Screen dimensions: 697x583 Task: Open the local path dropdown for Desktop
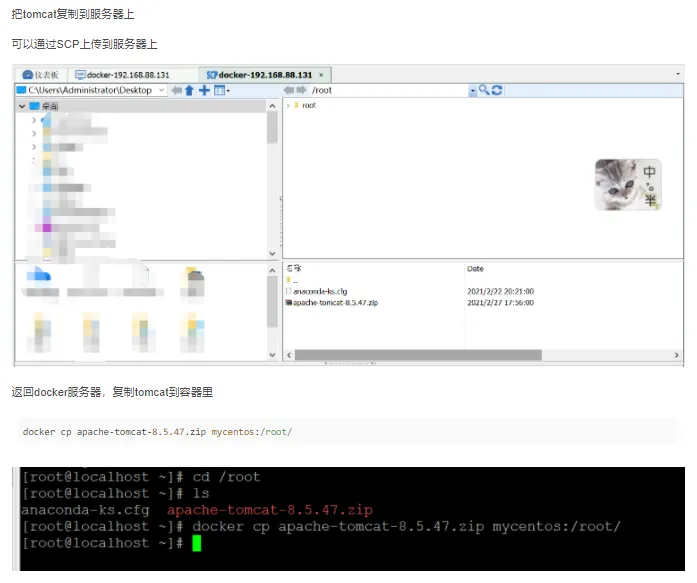click(161, 90)
